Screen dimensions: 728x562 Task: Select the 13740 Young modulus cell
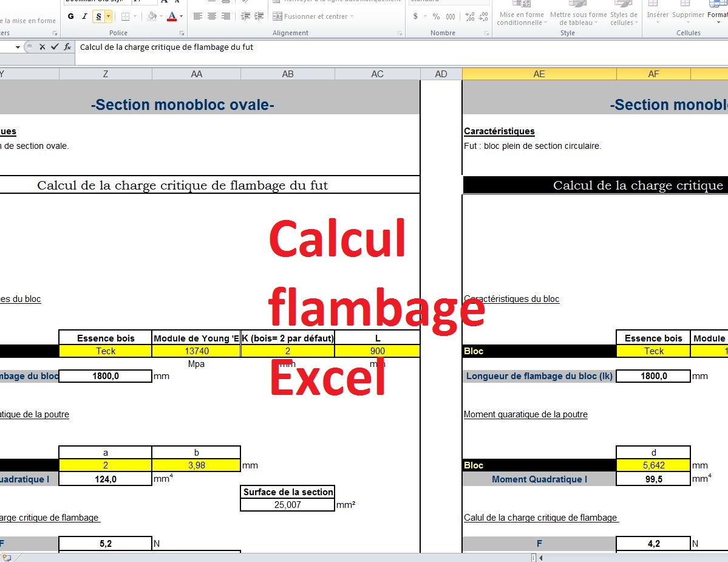tap(196, 351)
